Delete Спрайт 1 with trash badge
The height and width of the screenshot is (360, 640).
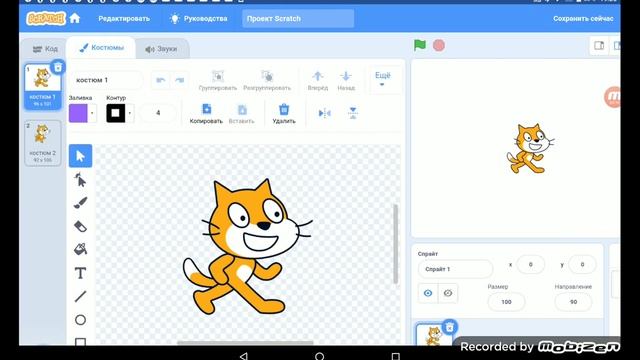[450, 327]
